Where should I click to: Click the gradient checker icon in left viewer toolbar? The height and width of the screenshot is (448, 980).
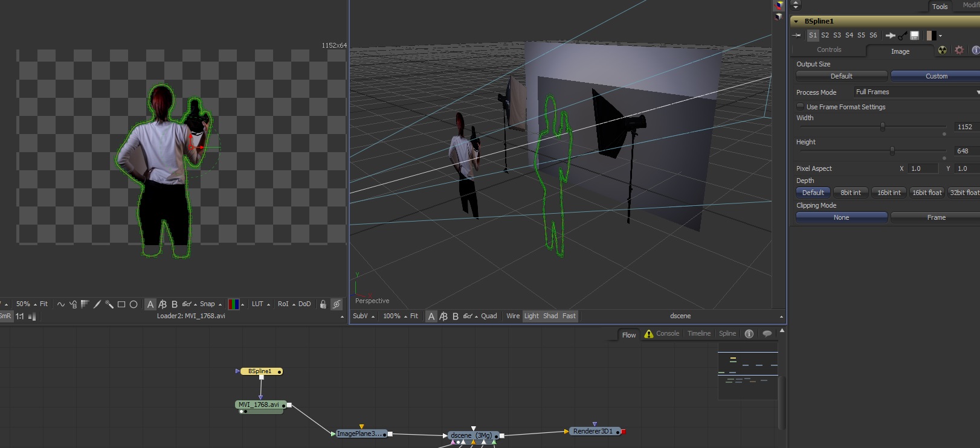85,304
